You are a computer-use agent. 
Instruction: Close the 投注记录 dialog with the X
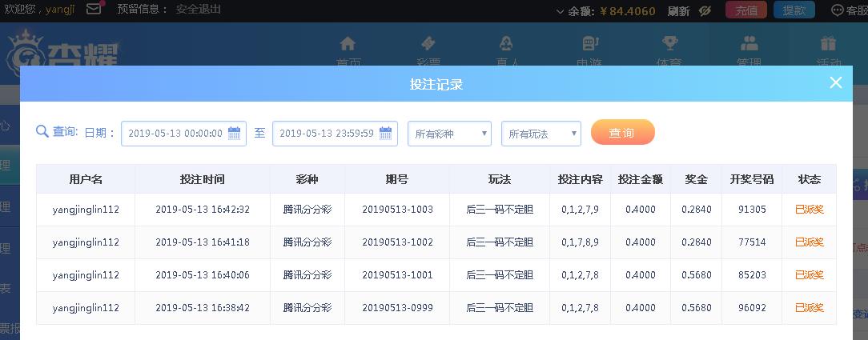tap(836, 83)
